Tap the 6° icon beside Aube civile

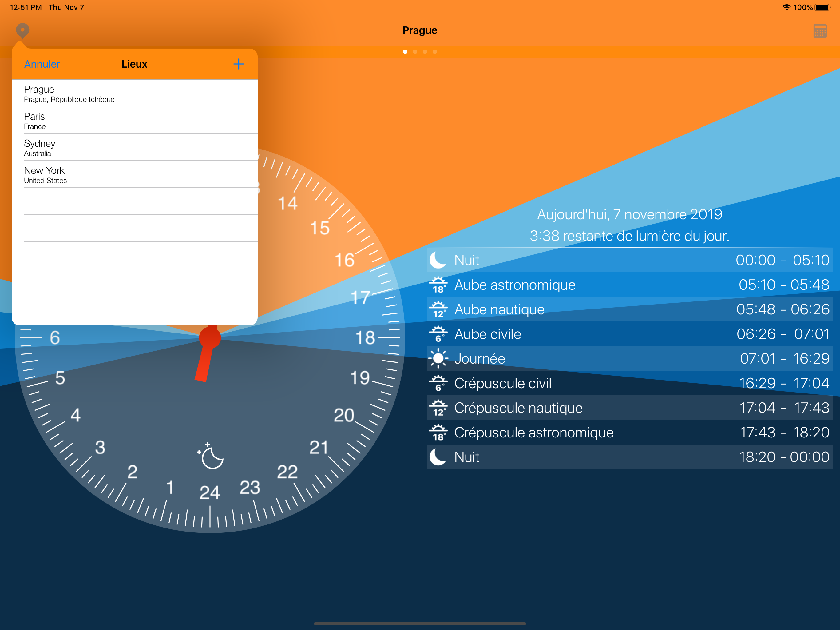(x=438, y=334)
